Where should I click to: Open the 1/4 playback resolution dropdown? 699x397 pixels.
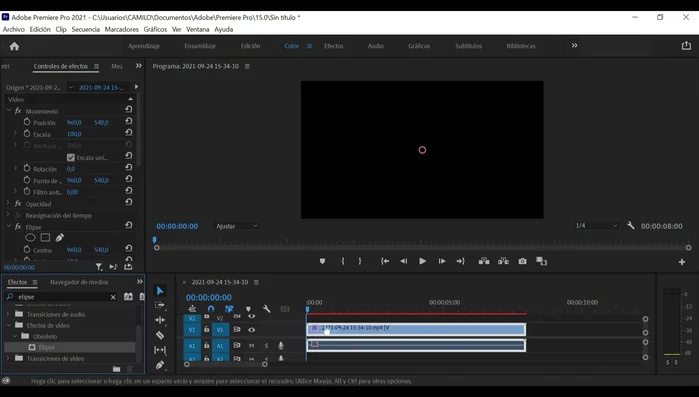596,226
